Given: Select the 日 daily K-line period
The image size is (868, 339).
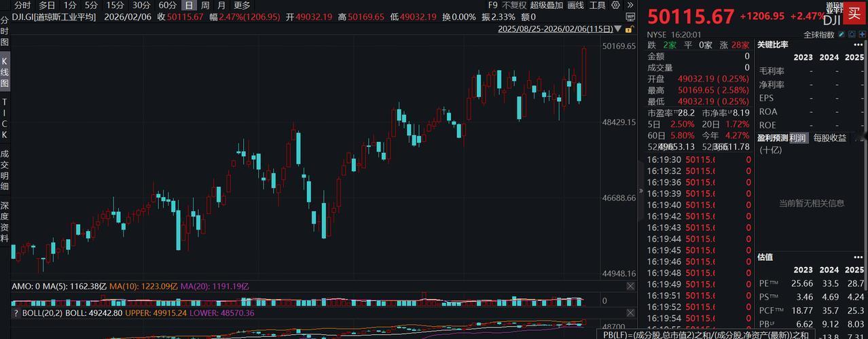Looking at the screenshot, I should 189,5.
